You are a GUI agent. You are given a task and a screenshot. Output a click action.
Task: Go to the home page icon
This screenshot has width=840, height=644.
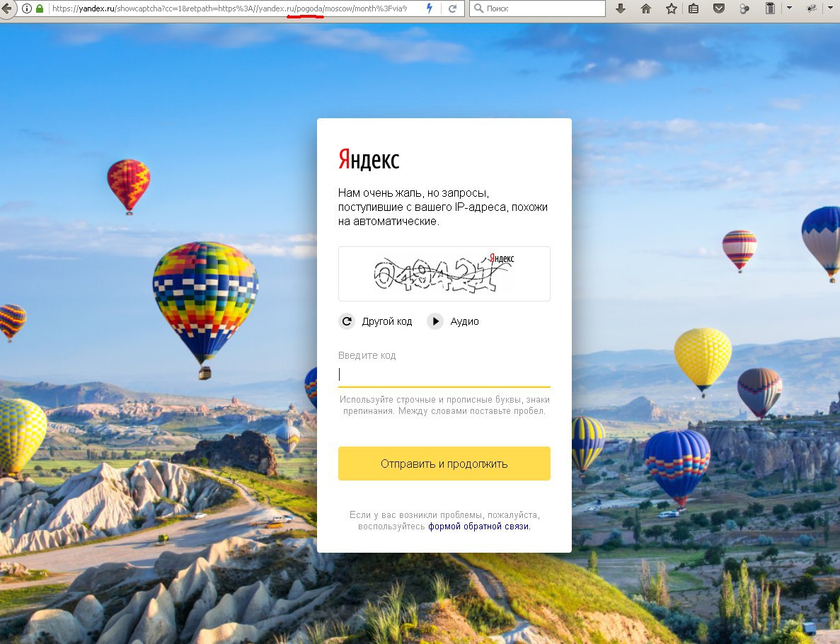[x=646, y=8]
